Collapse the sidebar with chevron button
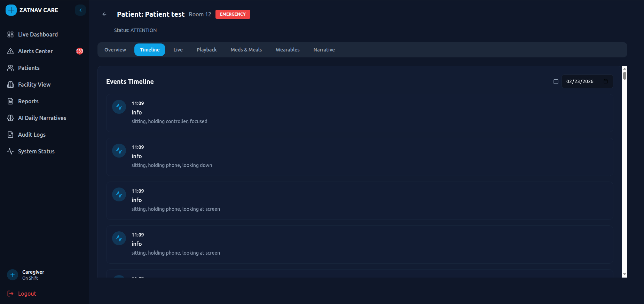644x304 pixels. pos(80,10)
